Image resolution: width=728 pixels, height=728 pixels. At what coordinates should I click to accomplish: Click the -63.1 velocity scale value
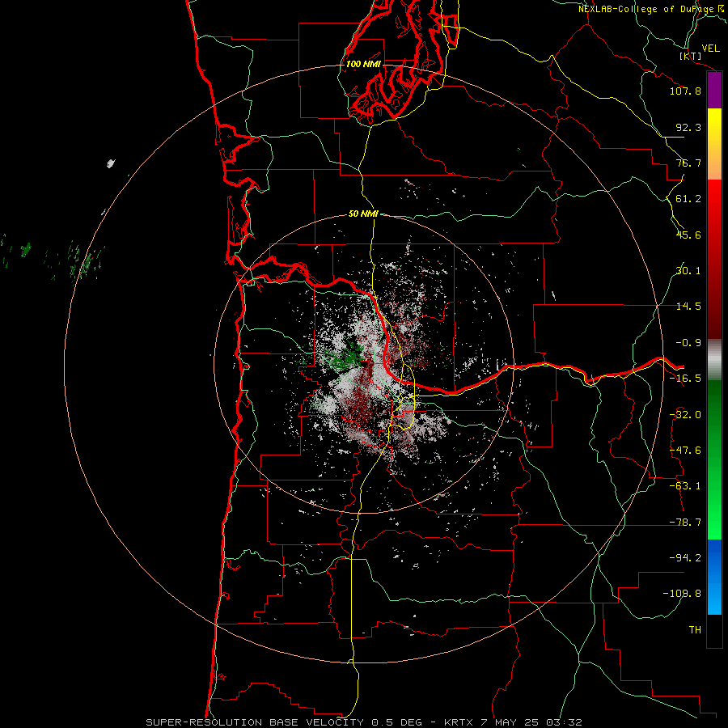685,486
